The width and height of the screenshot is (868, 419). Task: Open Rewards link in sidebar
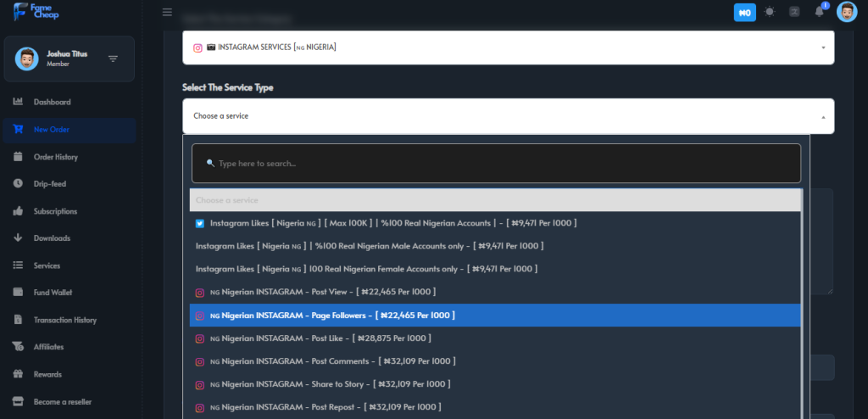pos(47,374)
